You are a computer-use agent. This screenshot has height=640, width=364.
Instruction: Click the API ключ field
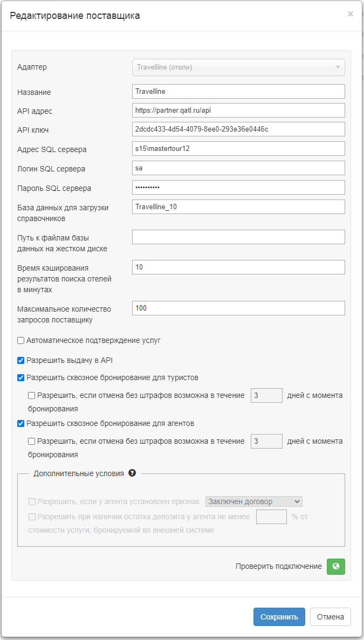[x=238, y=129]
